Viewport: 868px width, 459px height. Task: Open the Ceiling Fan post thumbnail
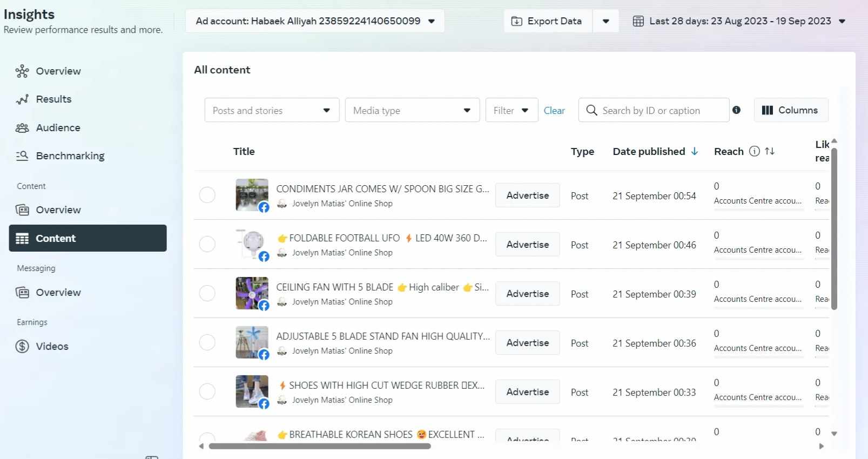[x=252, y=293]
